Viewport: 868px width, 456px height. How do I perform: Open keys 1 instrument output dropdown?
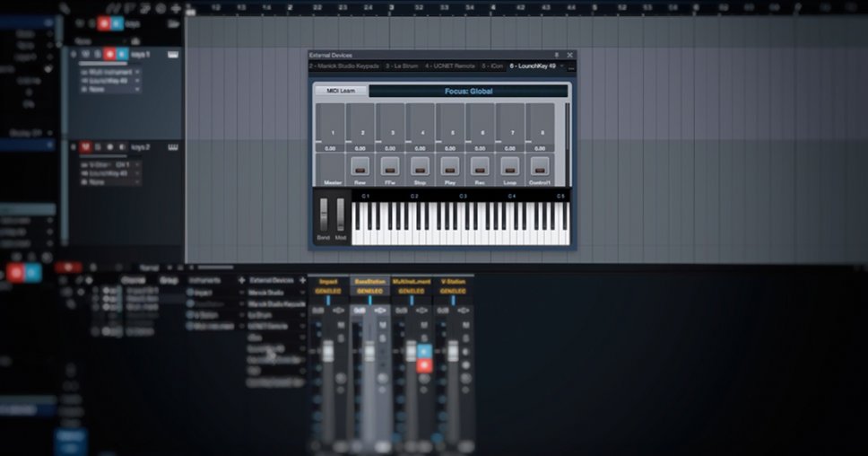click(x=111, y=71)
